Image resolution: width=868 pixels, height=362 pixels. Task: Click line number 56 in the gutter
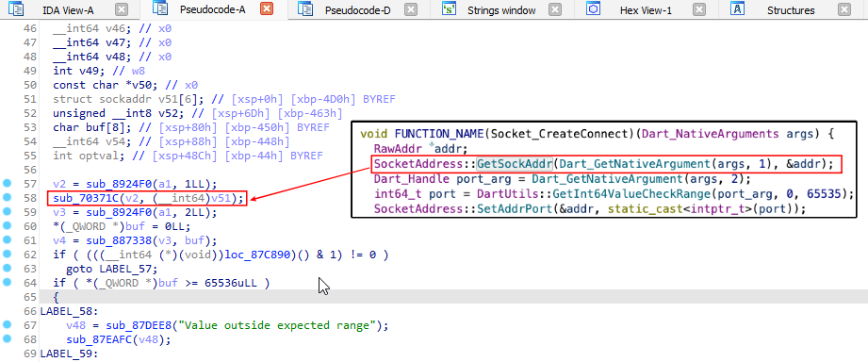click(30, 170)
